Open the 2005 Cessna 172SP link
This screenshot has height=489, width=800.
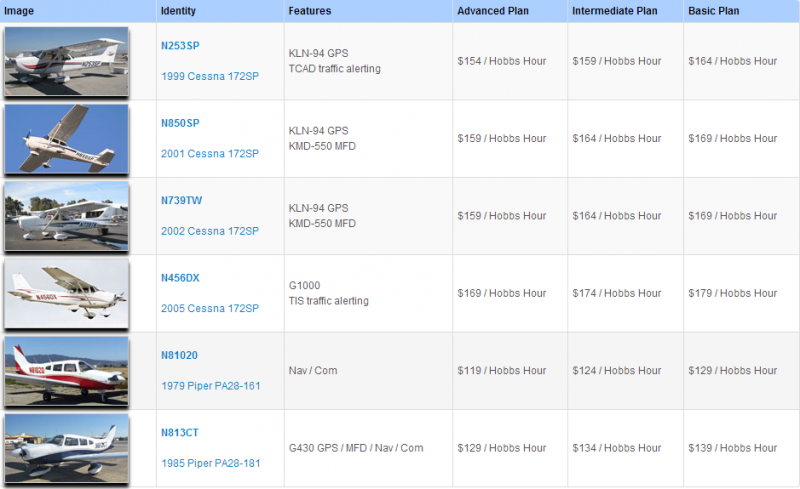(210, 308)
